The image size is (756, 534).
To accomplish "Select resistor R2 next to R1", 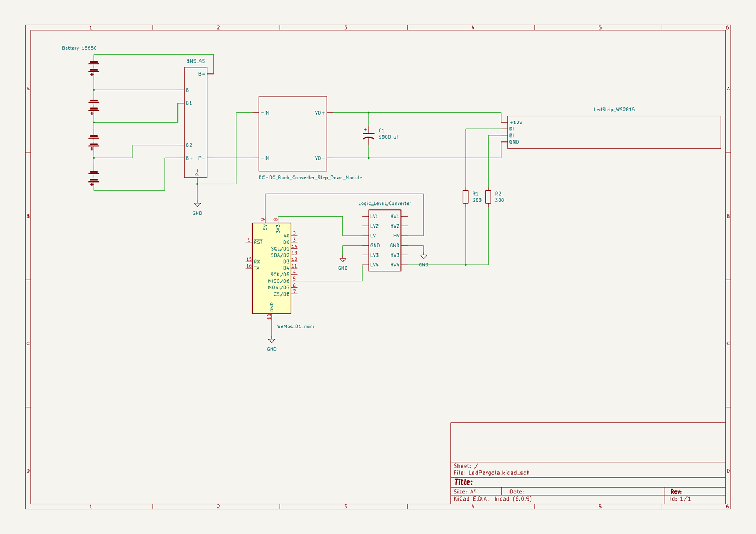I will point(489,197).
